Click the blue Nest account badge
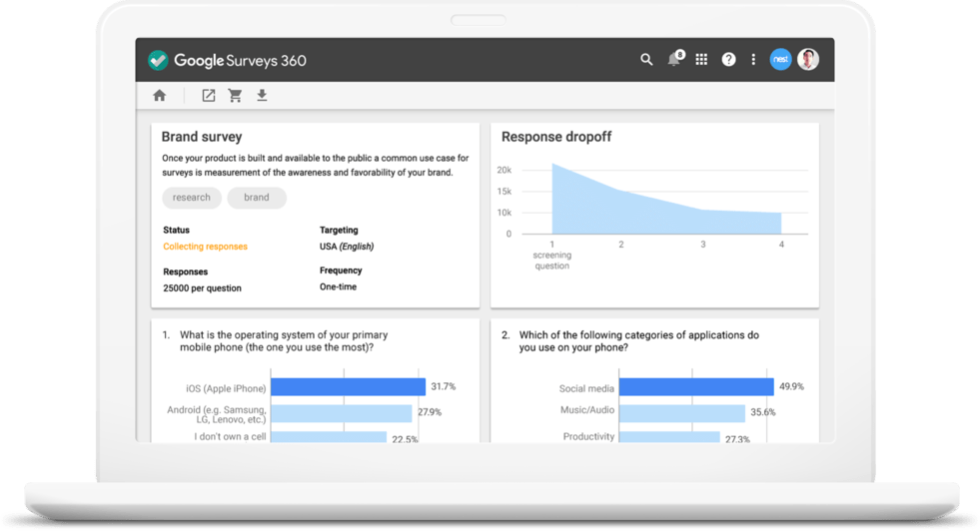This screenshot has height=531, width=980. (x=780, y=60)
